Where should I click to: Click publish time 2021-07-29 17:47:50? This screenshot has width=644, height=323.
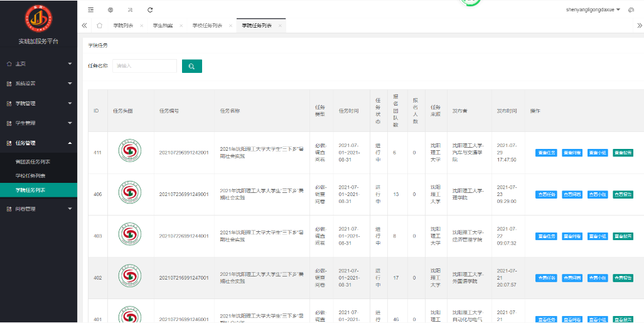(x=507, y=153)
